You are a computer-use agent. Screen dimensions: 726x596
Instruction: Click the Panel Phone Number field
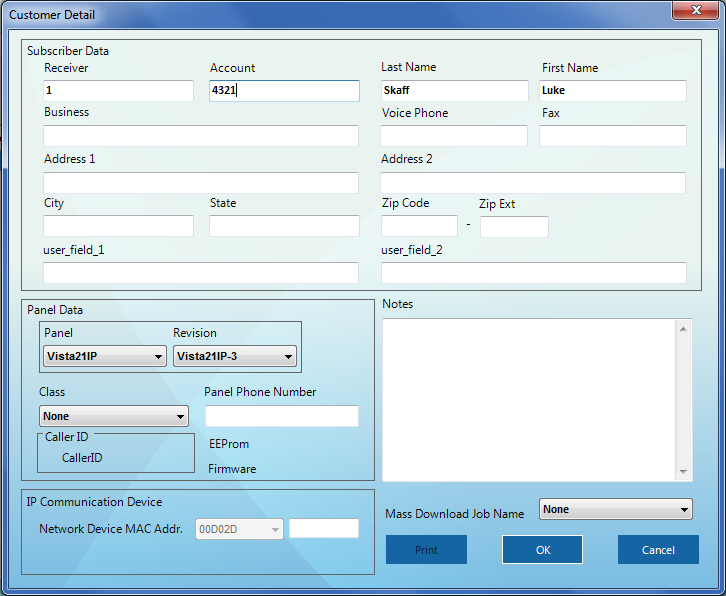tap(282, 416)
